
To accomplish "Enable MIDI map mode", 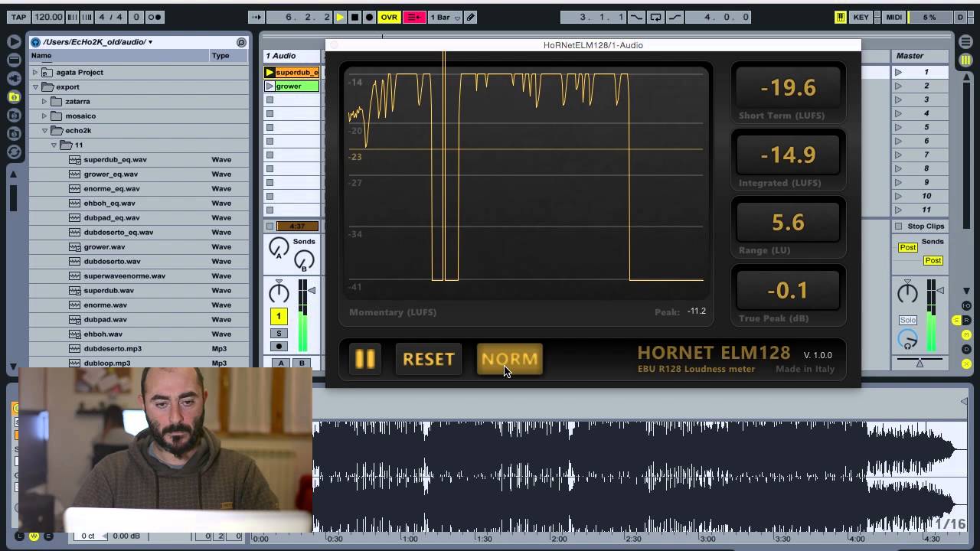I will [893, 17].
